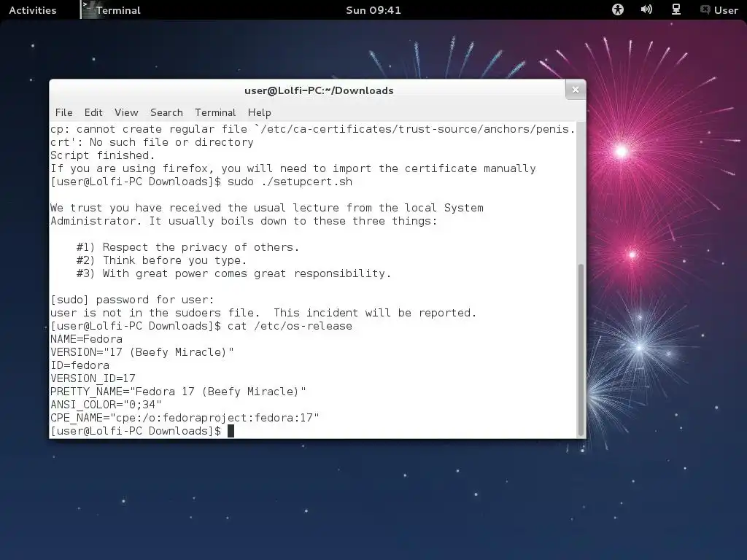Click the terminal cursor at last prompt
Image resolution: width=747 pixels, height=560 pixels.
coord(231,431)
